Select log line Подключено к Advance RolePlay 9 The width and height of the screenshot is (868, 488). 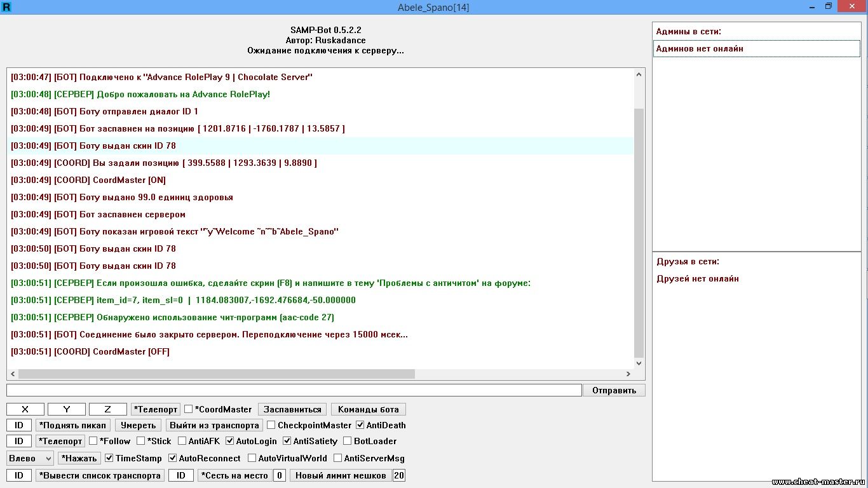(320, 77)
